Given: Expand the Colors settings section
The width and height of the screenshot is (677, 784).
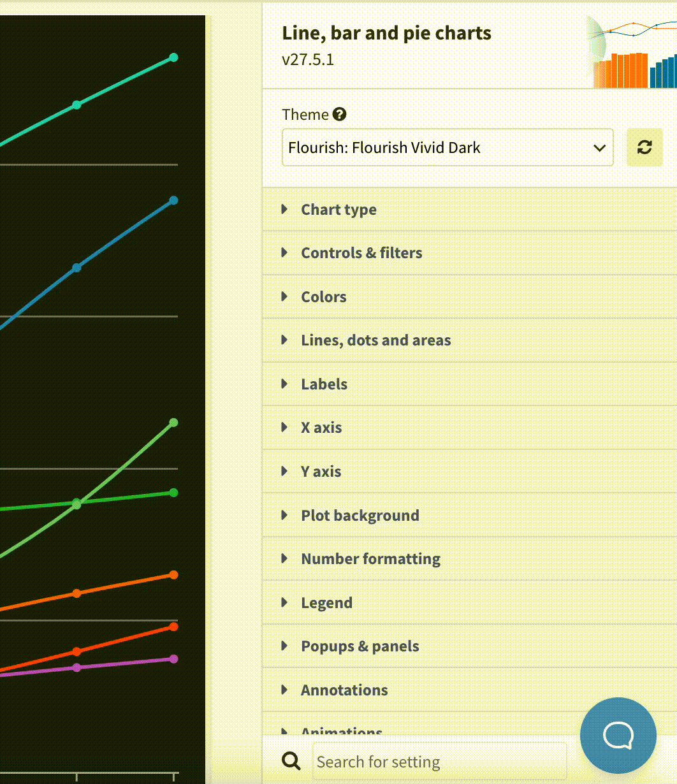Looking at the screenshot, I should tap(323, 297).
